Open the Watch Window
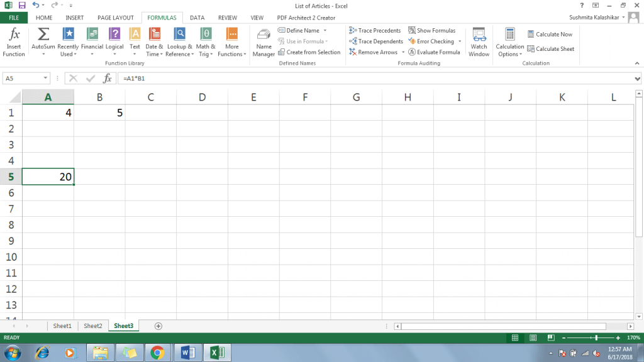Screen dimensions: 644x362 [x=479, y=41]
